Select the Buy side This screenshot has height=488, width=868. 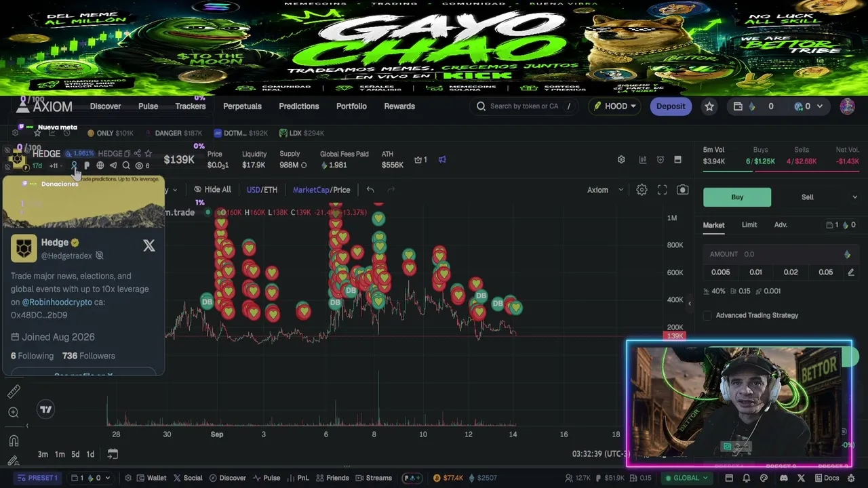tap(737, 197)
